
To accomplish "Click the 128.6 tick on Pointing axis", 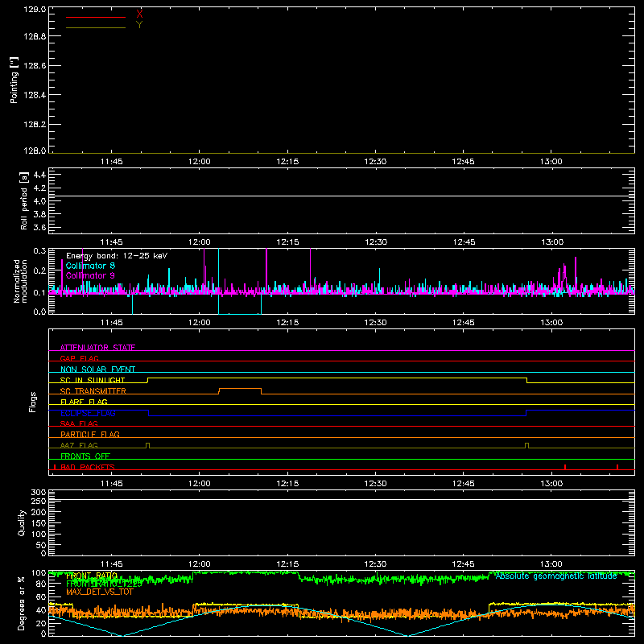I will pyautogui.click(x=35, y=66).
